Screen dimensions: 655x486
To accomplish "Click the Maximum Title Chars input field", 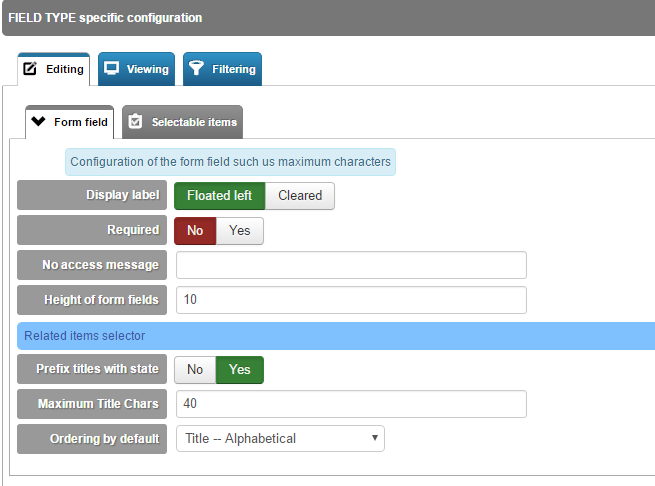I will pyautogui.click(x=351, y=404).
